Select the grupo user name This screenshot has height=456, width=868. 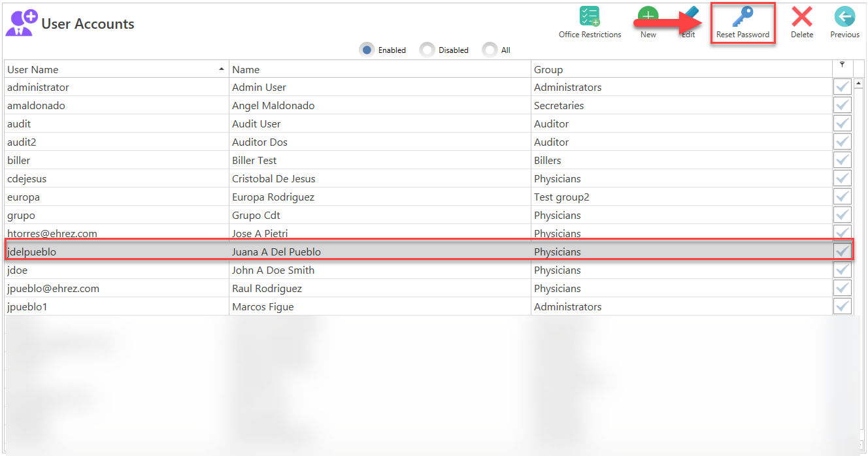[21, 215]
